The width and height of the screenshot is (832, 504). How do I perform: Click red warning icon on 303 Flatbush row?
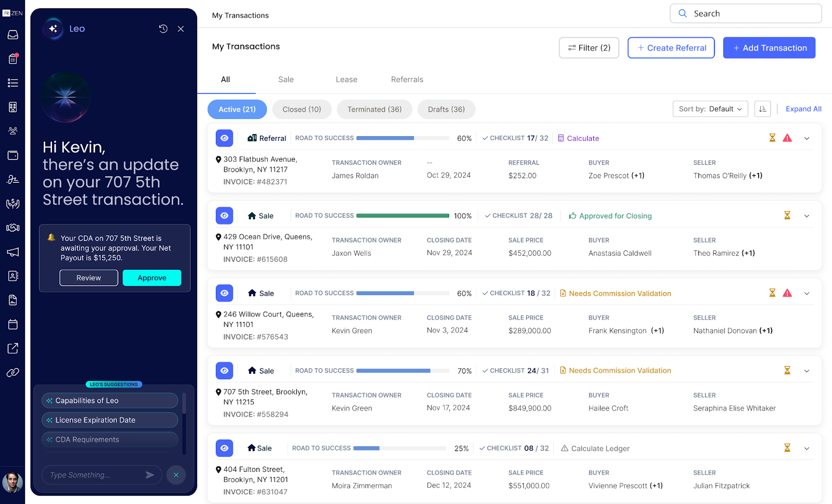(787, 138)
